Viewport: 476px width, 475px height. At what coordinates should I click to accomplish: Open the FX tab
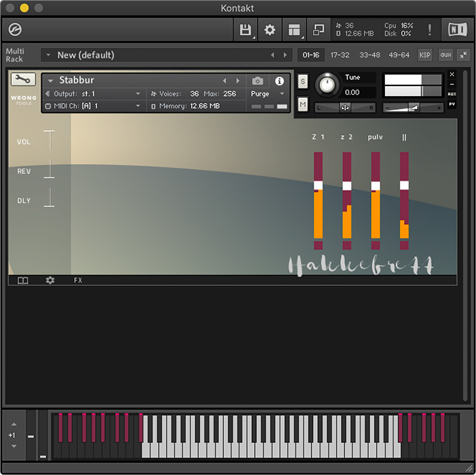(78, 280)
